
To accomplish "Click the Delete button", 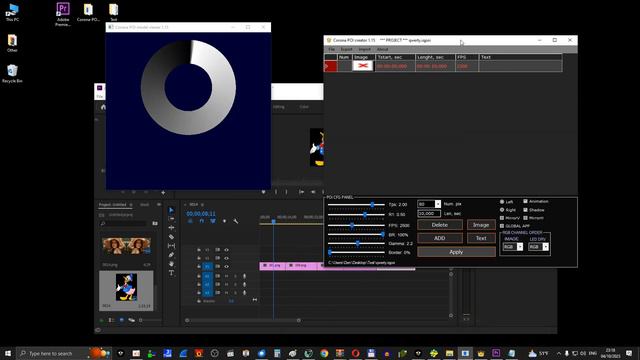I will 440,225.
